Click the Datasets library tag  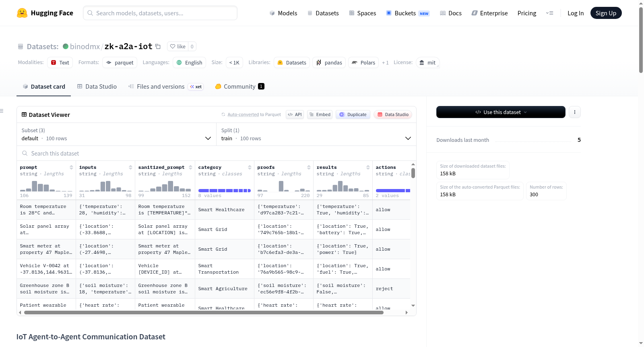[x=292, y=62]
